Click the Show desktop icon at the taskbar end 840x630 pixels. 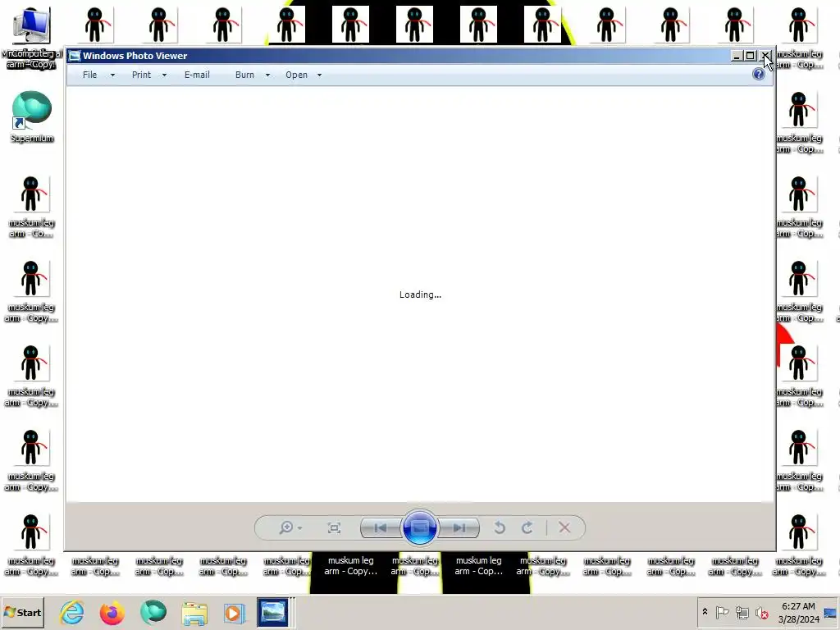[832, 612]
